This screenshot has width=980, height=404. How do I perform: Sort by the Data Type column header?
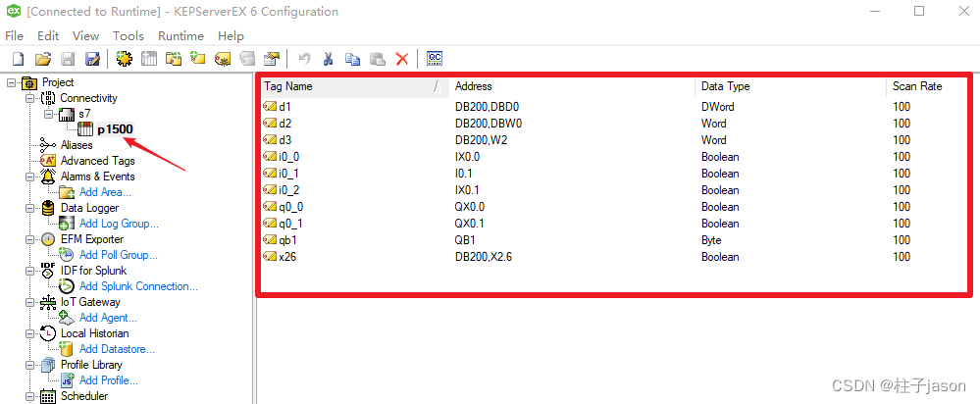790,87
